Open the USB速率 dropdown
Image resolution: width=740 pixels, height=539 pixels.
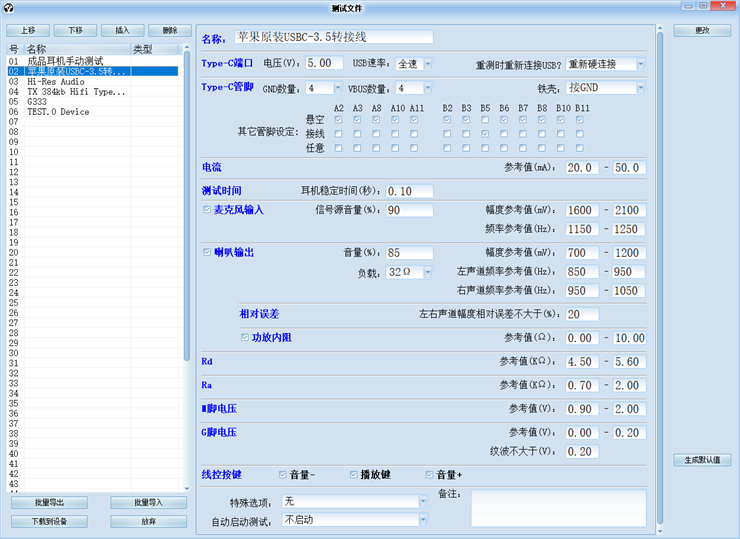(427, 63)
